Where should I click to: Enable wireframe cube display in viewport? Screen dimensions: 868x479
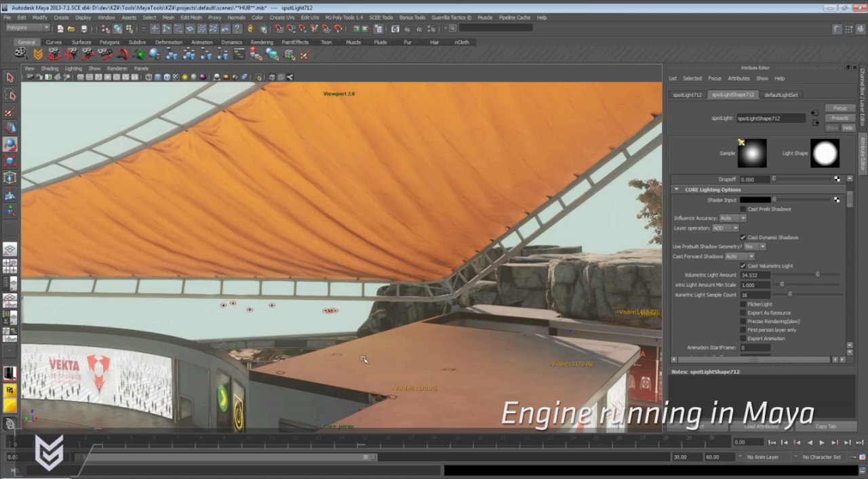tap(149, 77)
